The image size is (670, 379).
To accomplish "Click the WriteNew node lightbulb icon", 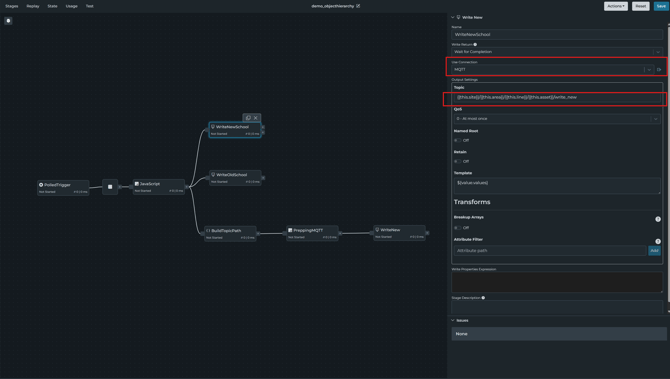I will [x=377, y=230].
